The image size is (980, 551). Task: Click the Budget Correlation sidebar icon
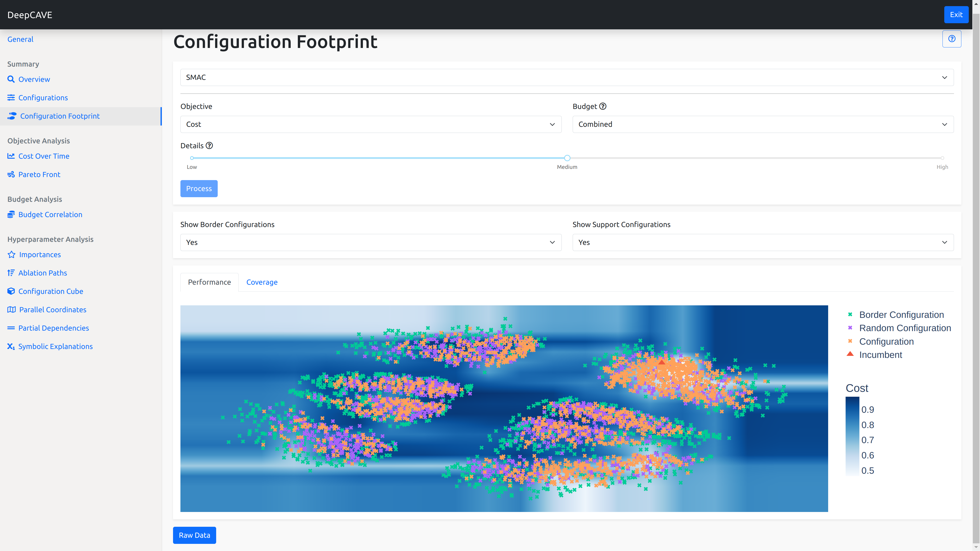tap(11, 214)
